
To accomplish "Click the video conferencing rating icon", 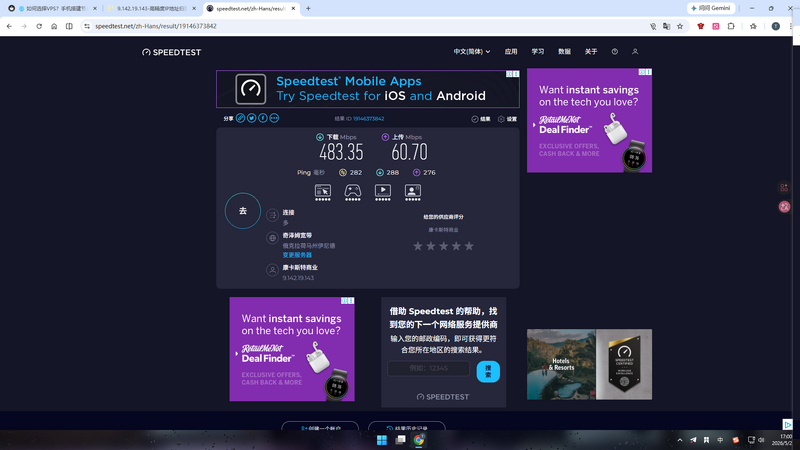I will [413, 192].
